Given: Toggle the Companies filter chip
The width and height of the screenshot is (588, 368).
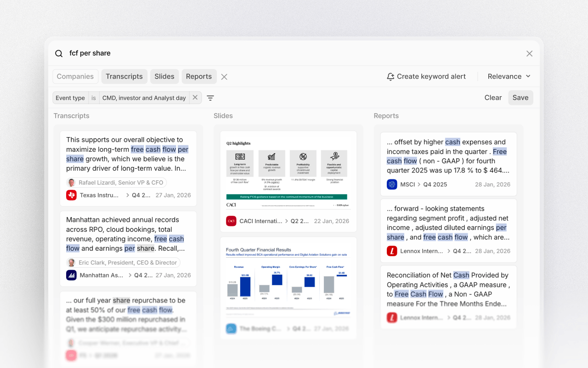Looking at the screenshot, I should [75, 76].
